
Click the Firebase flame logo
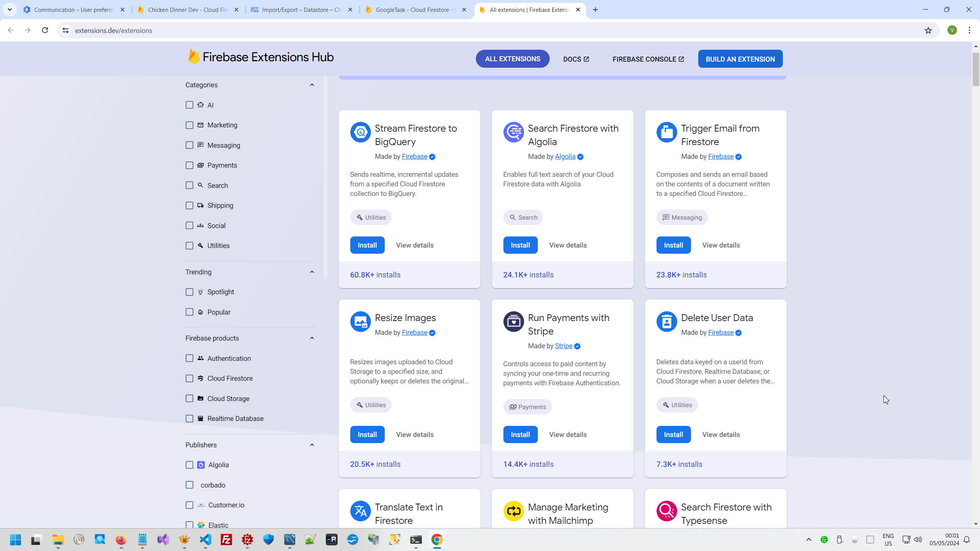[x=194, y=57]
